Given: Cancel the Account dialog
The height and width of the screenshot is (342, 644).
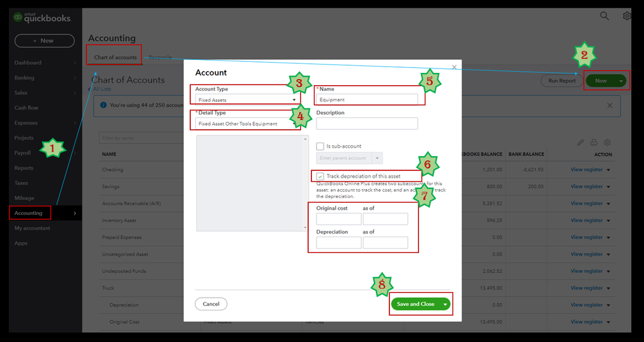Looking at the screenshot, I should (x=211, y=304).
